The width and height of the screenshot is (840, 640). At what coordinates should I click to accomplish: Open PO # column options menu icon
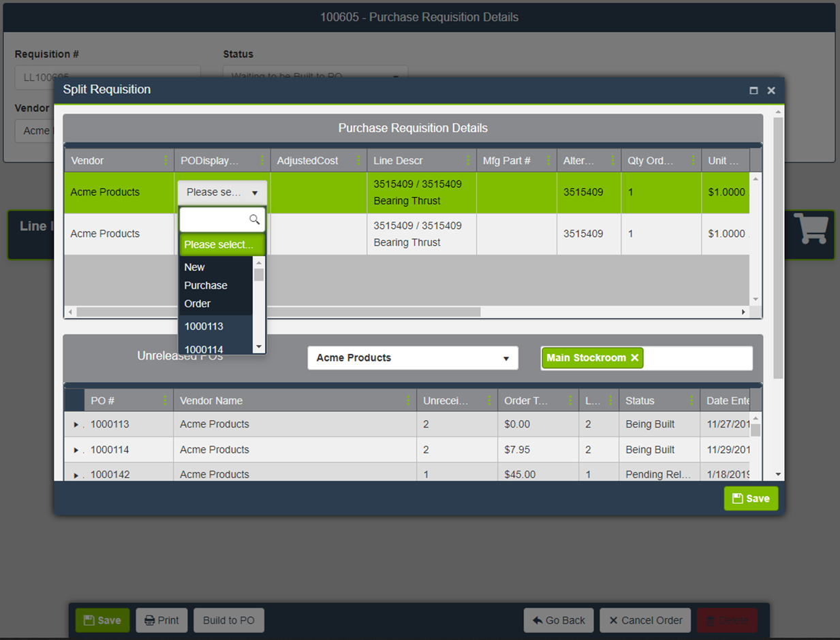pyautogui.click(x=166, y=400)
